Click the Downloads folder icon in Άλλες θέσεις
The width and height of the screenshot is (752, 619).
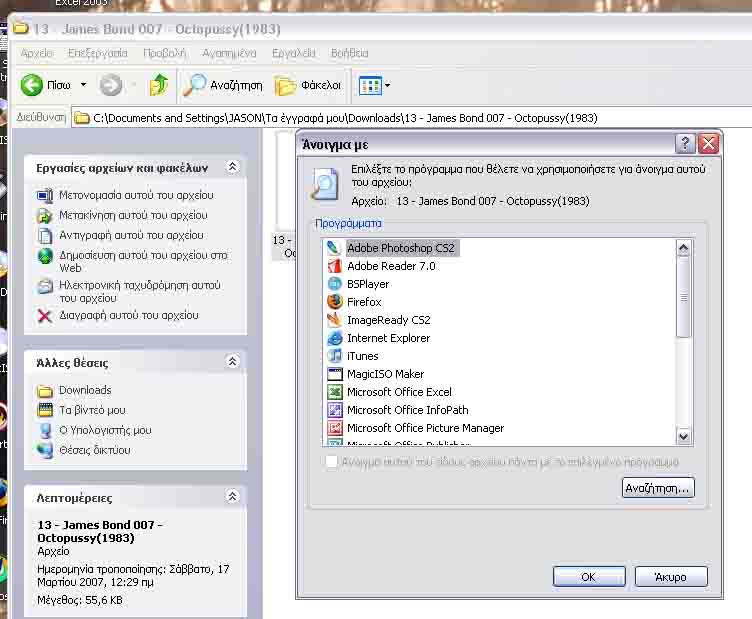click(x=45, y=391)
